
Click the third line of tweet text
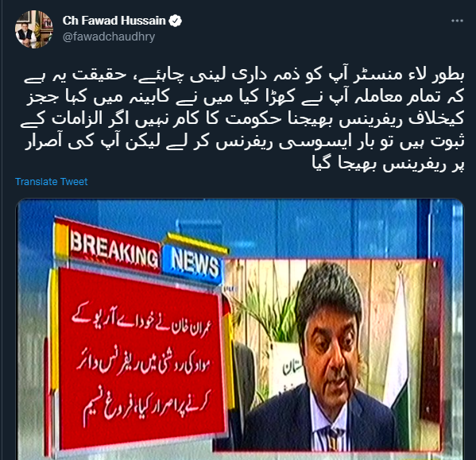(x=242, y=118)
